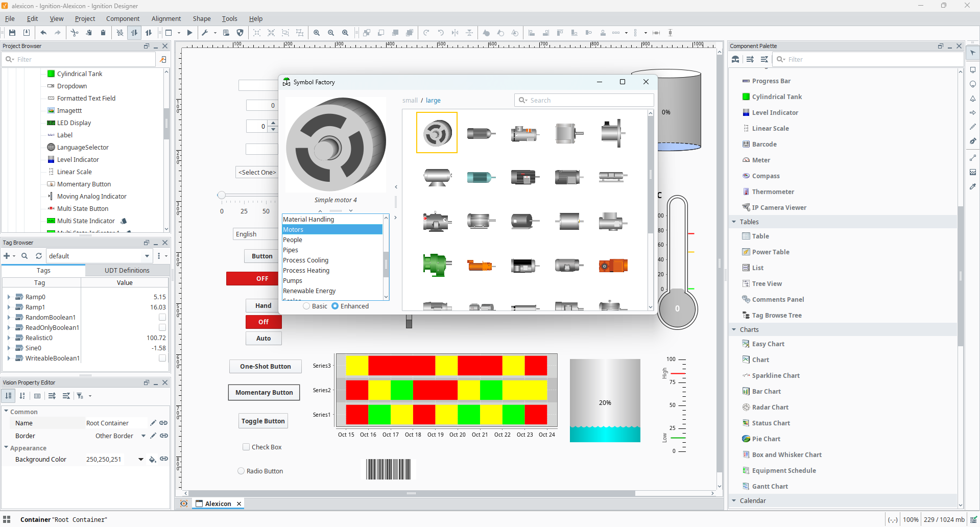Collapse the Charts palette group
The width and height of the screenshot is (980, 527).
[734, 329]
